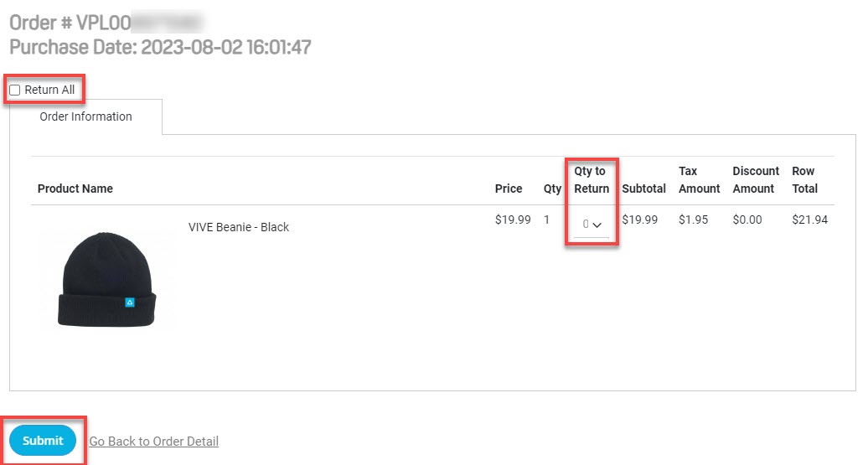Click the $21.94 row total value

tap(810, 220)
